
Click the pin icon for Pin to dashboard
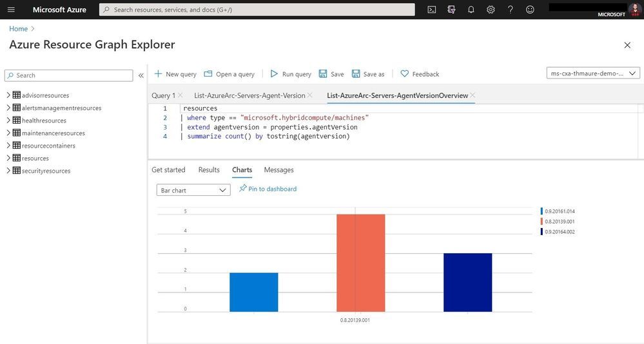click(x=243, y=188)
